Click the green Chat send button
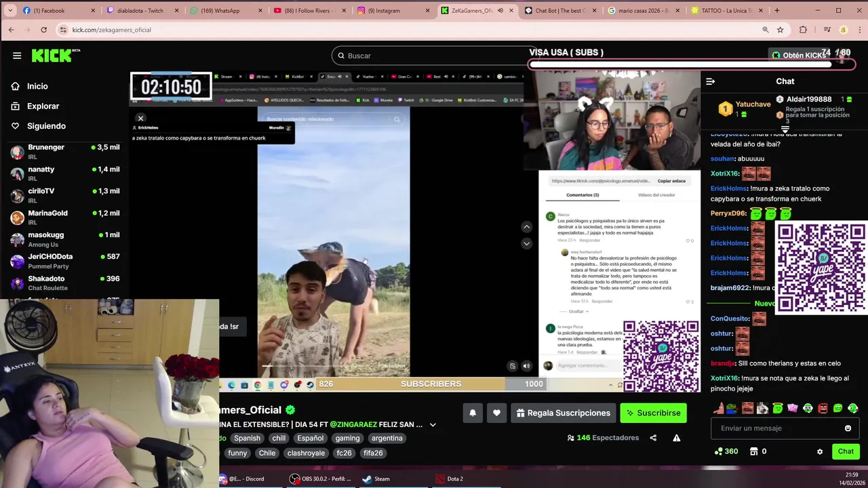The image size is (868, 488). [x=846, y=451]
